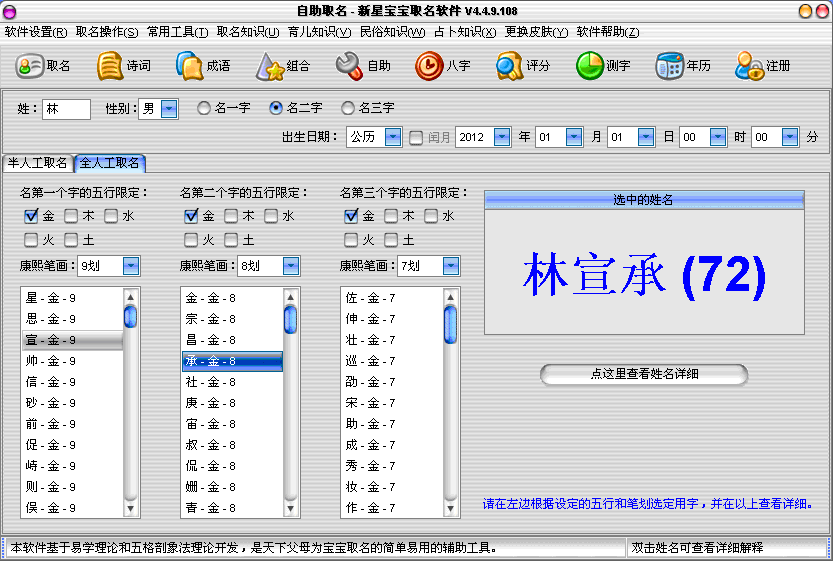
Task: Check 火 for the second character
Action: coord(191,240)
